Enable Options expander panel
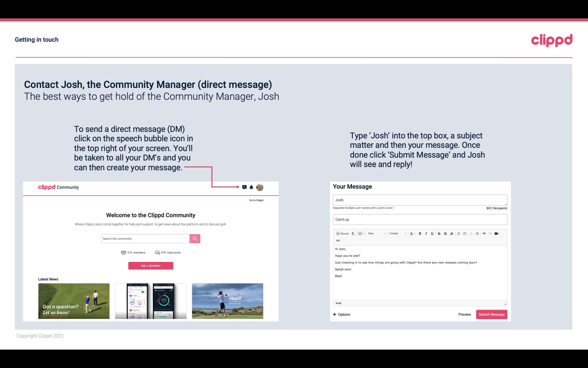 341,314
